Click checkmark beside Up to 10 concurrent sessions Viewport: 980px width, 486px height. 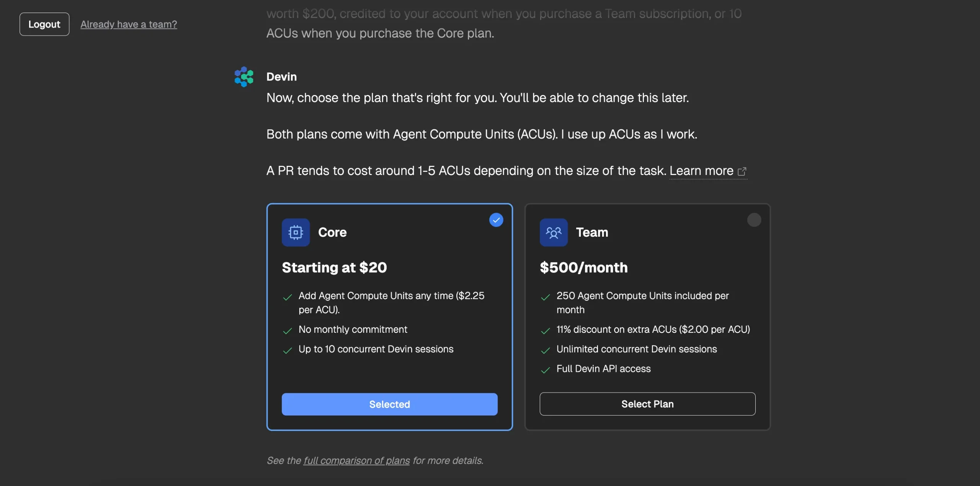[287, 350]
